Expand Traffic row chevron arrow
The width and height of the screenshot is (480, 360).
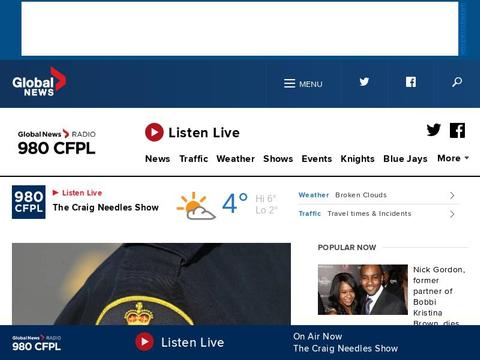(452, 214)
